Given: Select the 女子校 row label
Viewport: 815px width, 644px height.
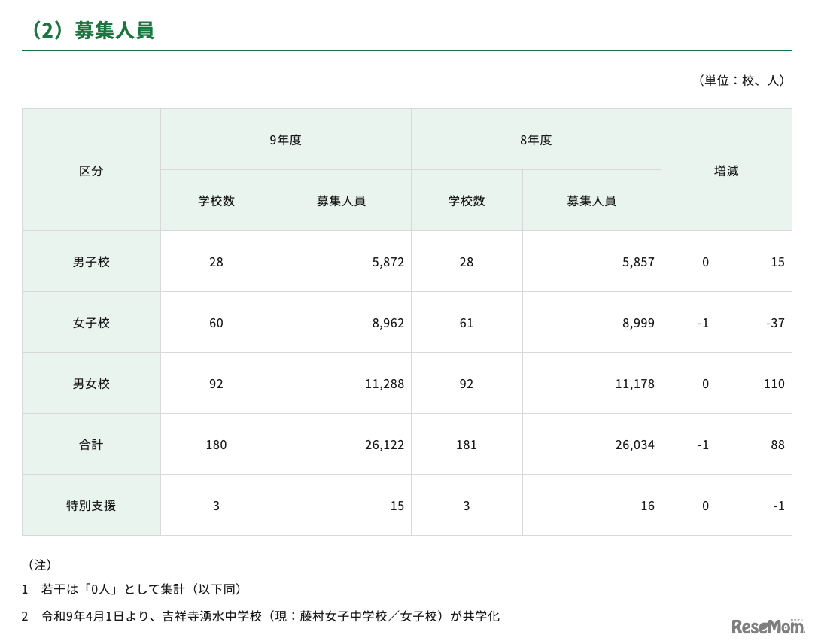Looking at the screenshot, I should point(91,322).
